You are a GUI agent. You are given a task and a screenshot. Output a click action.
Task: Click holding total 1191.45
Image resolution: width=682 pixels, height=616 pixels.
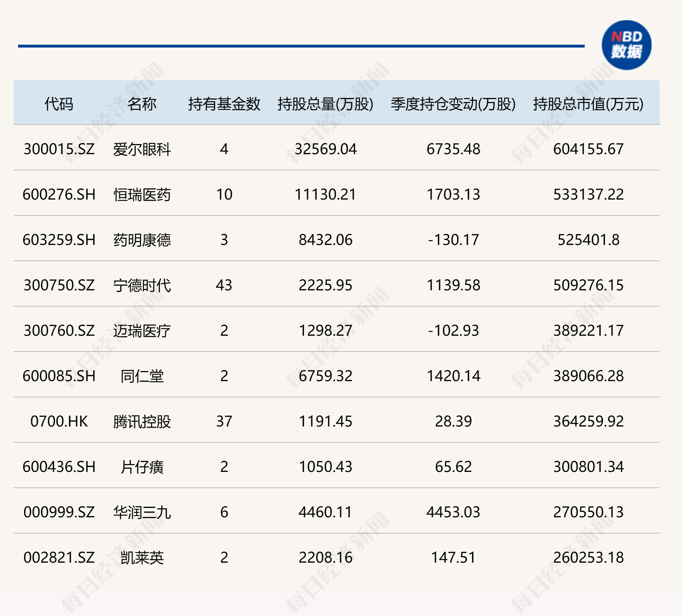tap(325, 421)
